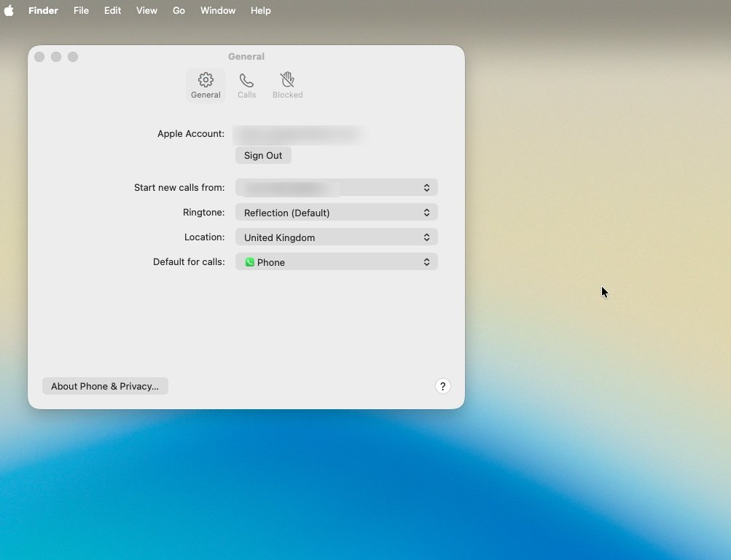Close the General settings window

pos(39,57)
